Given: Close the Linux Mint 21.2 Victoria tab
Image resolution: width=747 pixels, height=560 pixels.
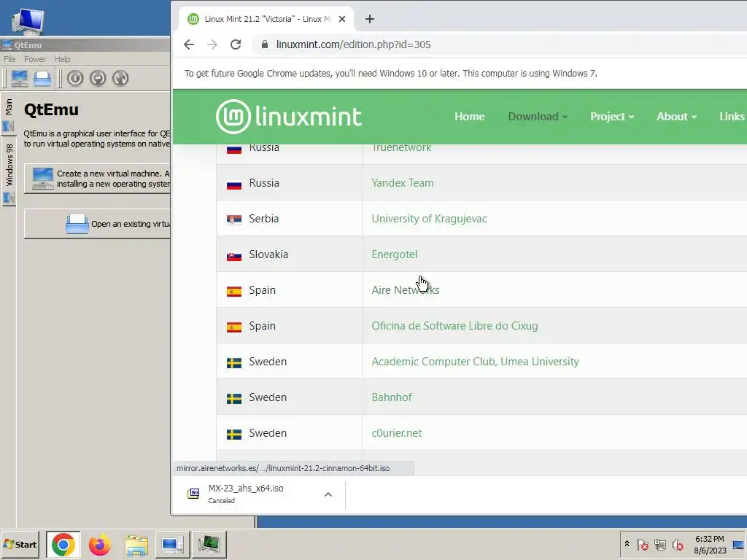Looking at the screenshot, I should pos(342,19).
